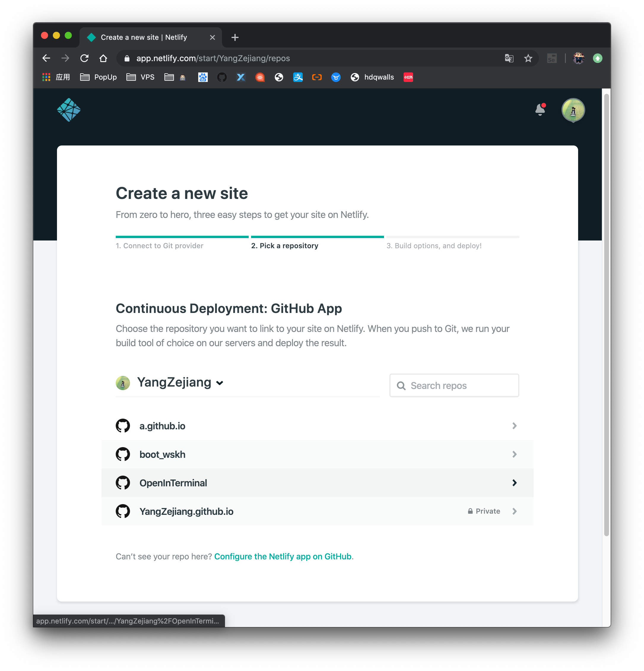
Task: Open the GitHub bookmark in bookmarks bar
Action: (x=222, y=77)
